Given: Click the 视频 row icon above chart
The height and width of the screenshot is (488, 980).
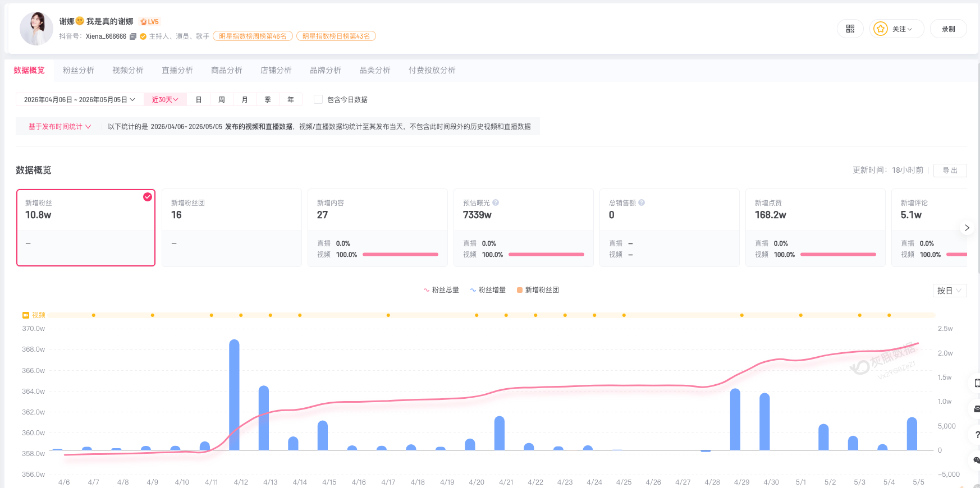Looking at the screenshot, I should point(25,315).
